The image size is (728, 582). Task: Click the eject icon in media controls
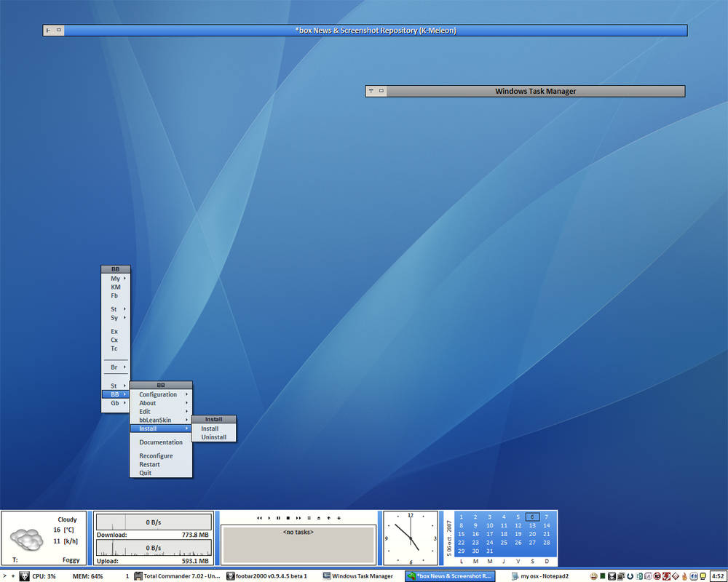pos(318,518)
